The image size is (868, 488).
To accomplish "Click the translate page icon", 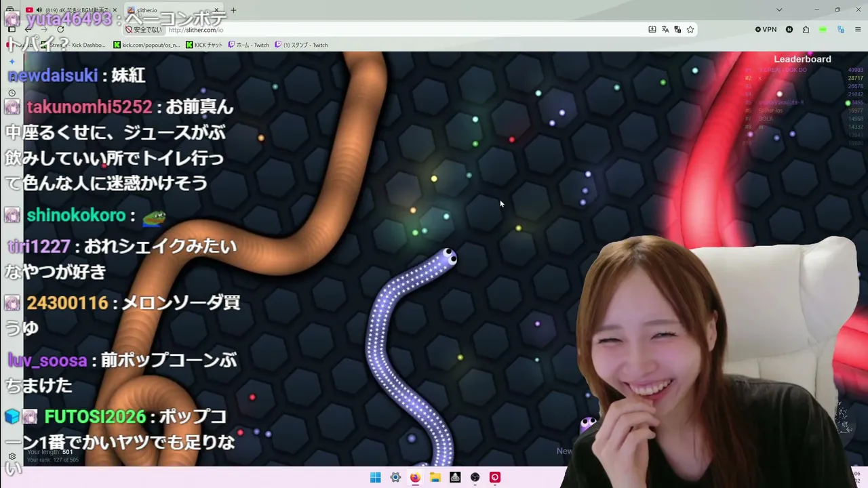I will 665,30.
